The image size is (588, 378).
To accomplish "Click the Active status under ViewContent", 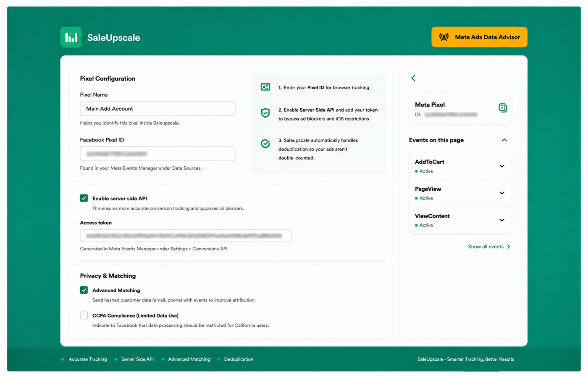I will point(424,225).
